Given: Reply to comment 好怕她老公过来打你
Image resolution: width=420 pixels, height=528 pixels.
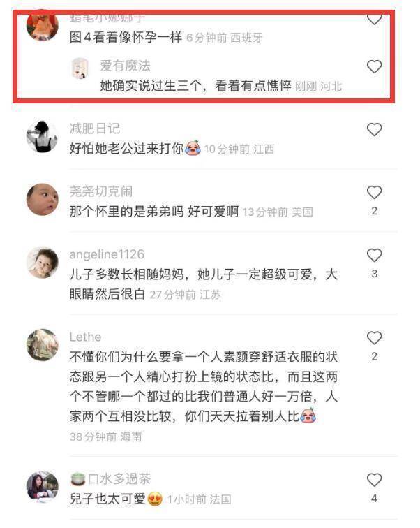Looking at the screenshot, I should [127, 149].
